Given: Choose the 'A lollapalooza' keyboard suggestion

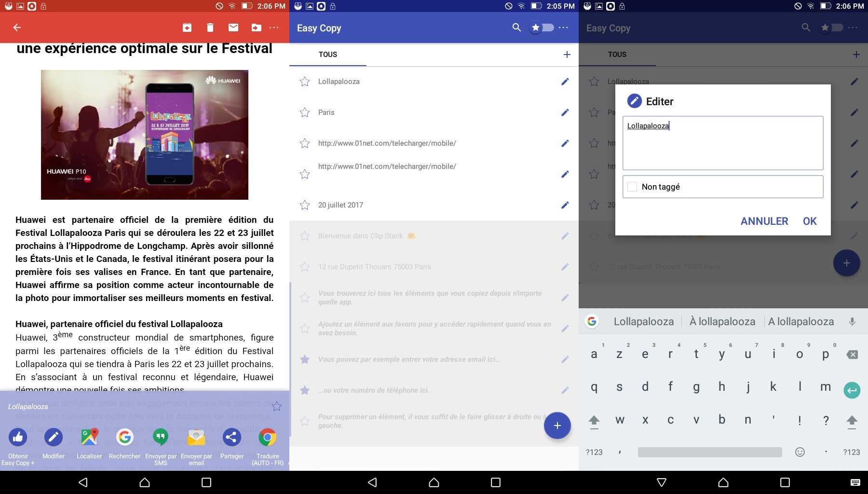Looking at the screenshot, I should point(801,321).
